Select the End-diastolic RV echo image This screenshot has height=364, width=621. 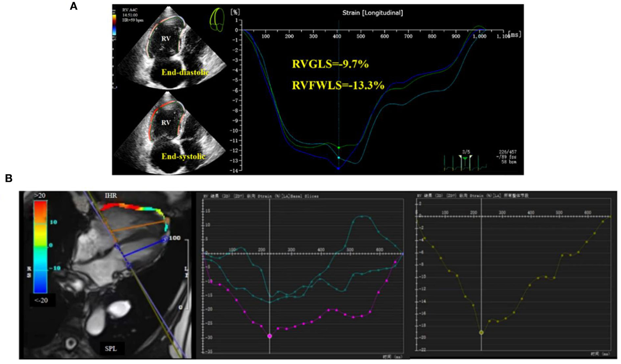pyautogui.click(x=168, y=47)
